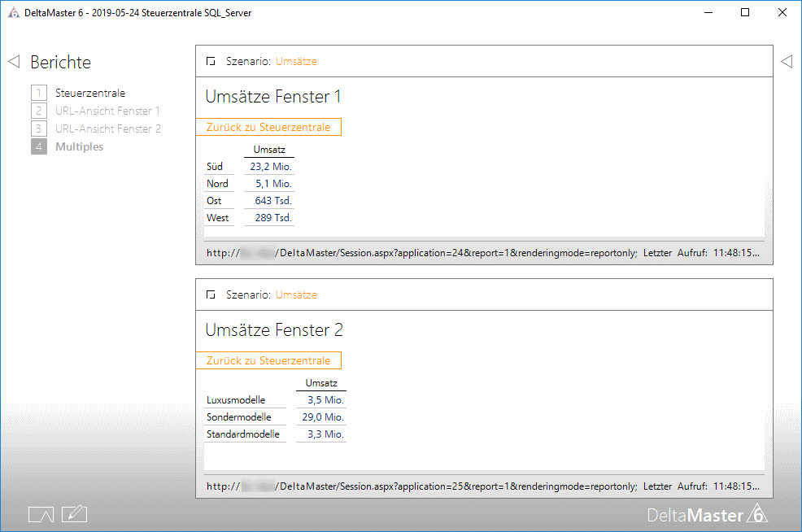
Task: Click the Umsätze scenario link in Fenster 2
Action: pos(296,294)
